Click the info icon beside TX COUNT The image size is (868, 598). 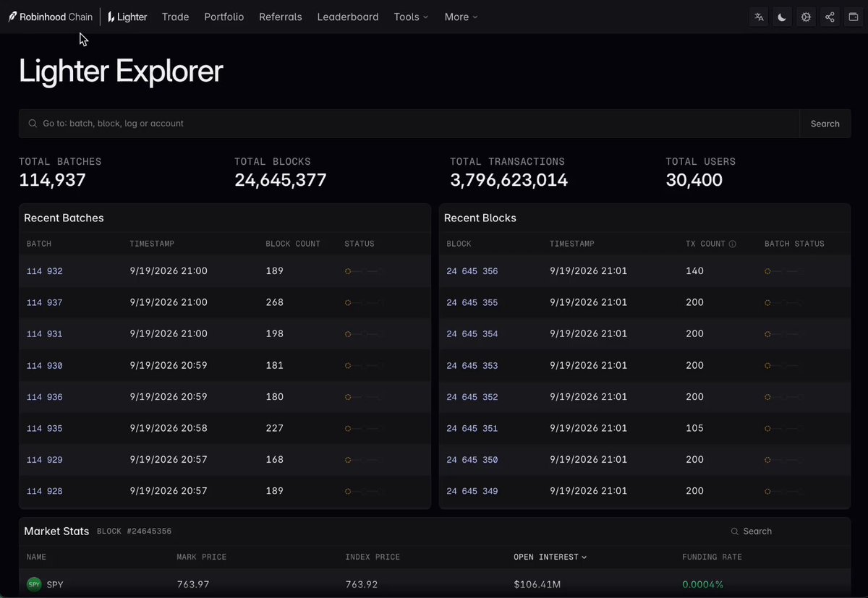click(733, 244)
